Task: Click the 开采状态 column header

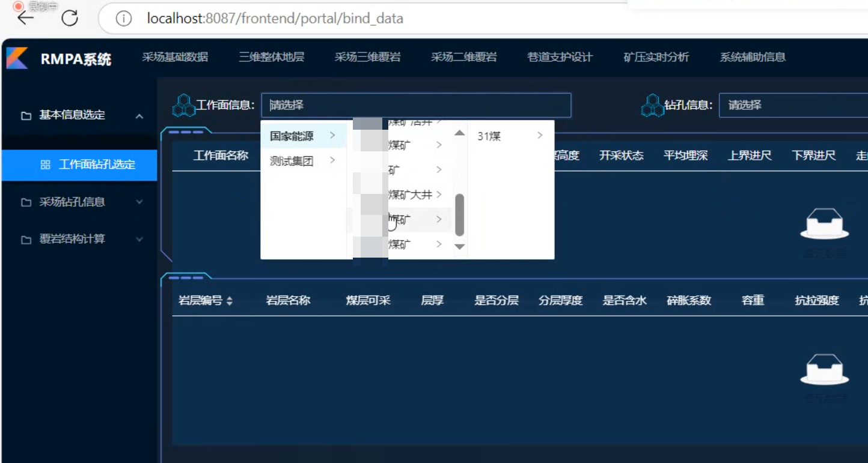Action: (x=622, y=156)
